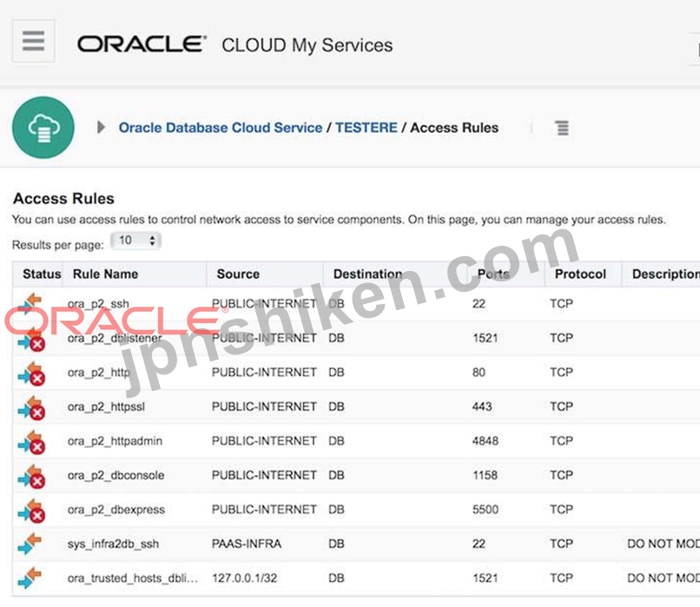Sort by the Rule Name column header
This screenshot has height=607, width=700.
point(105,274)
